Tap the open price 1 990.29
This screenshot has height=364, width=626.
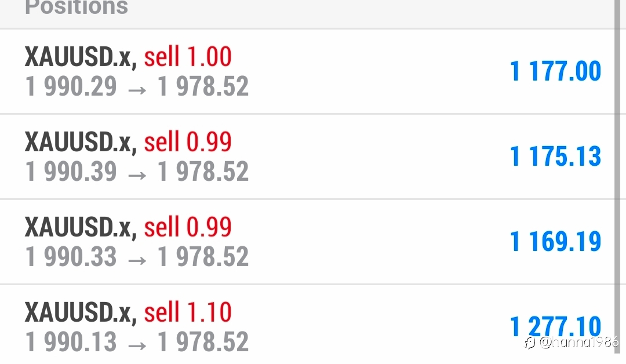[x=71, y=86]
